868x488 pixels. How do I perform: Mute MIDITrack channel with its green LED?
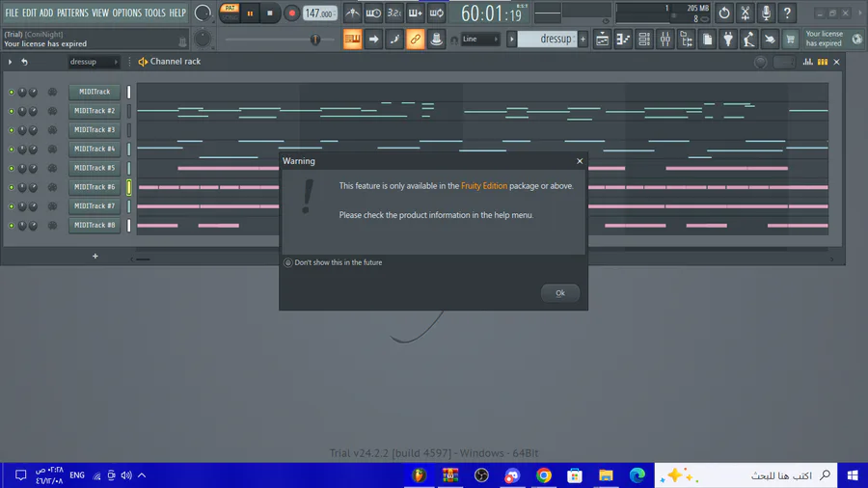tap(11, 92)
